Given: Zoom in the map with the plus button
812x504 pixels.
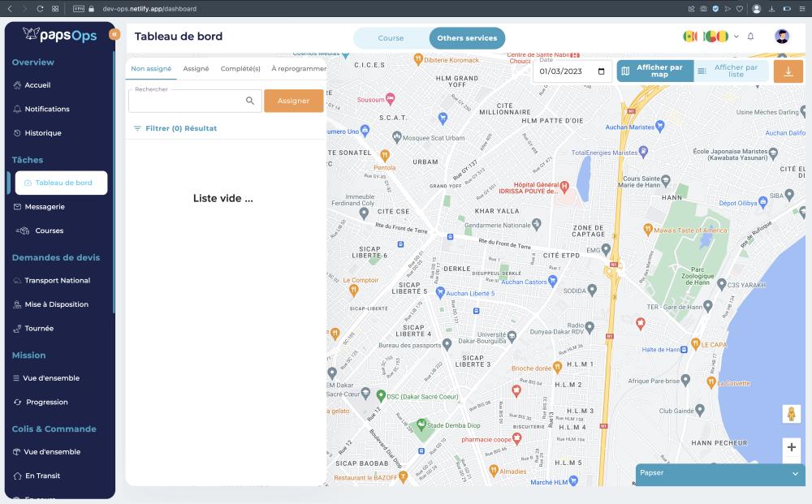Looking at the screenshot, I should point(791,447).
